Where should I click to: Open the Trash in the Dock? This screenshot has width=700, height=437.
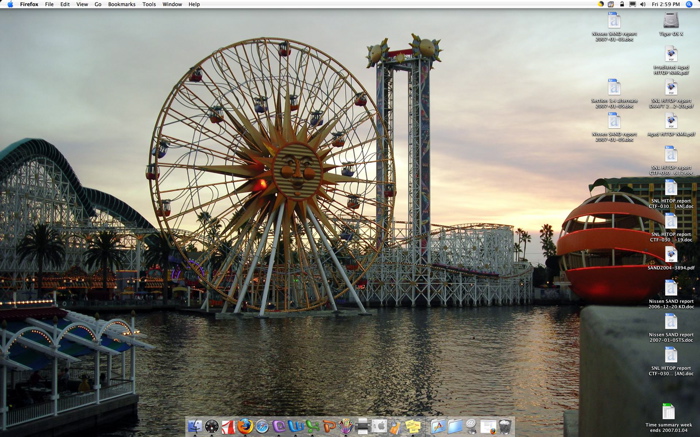tap(505, 426)
